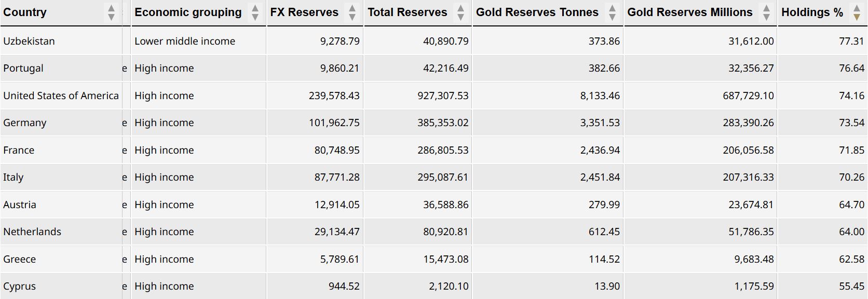The height and width of the screenshot is (299, 868).
Task: Click the Lower middle income cell
Action: pyautogui.click(x=185, y=41)
